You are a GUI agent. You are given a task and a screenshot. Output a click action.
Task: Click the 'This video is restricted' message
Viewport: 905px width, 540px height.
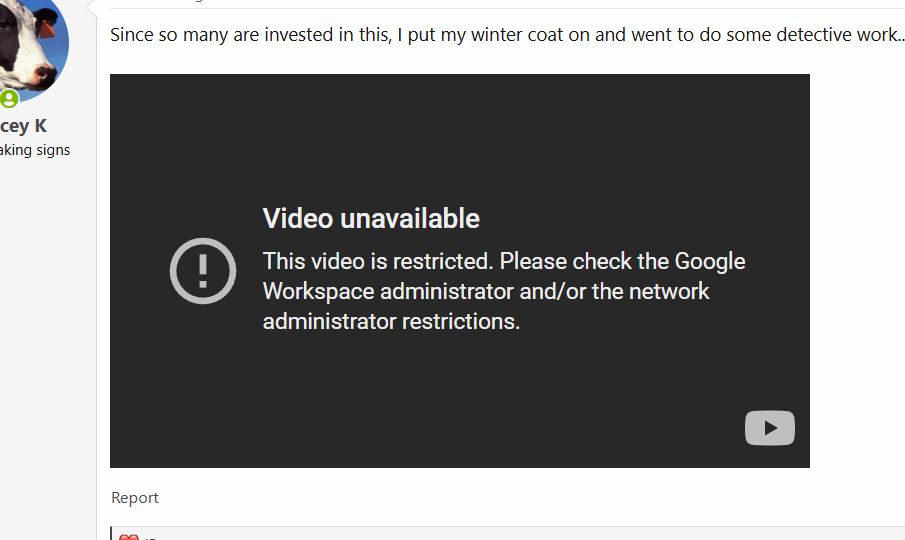click(378, 261)
